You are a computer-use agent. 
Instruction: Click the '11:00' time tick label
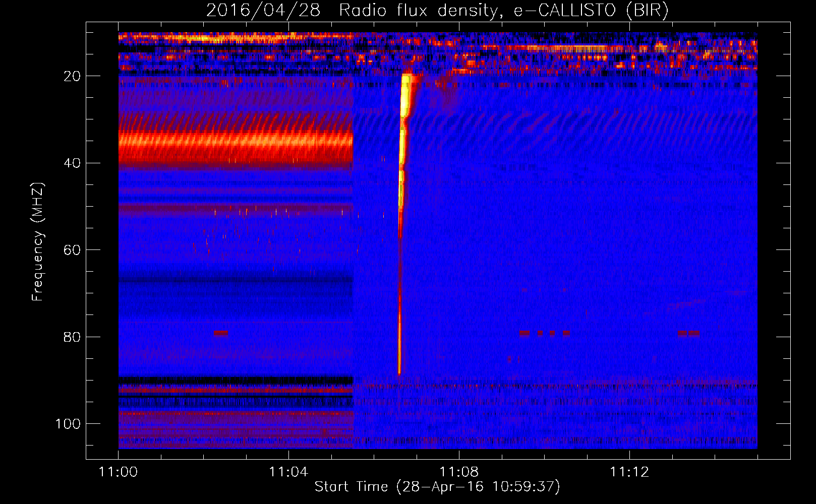click(119, 472)
